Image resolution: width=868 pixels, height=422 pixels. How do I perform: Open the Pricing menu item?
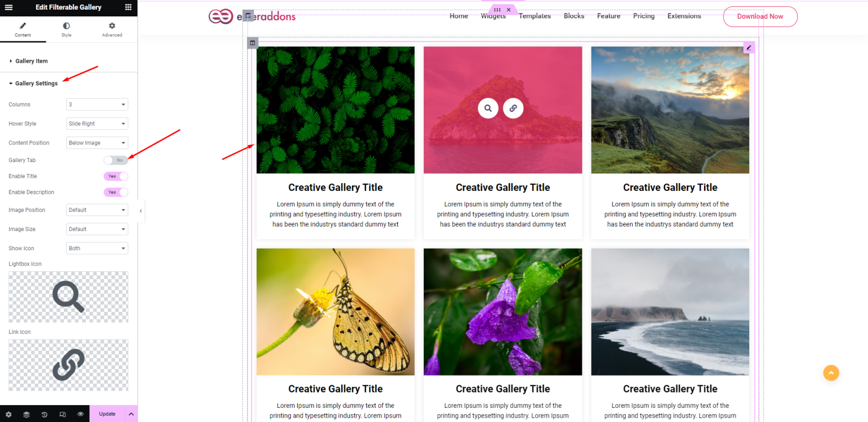[x=644, y=16]
